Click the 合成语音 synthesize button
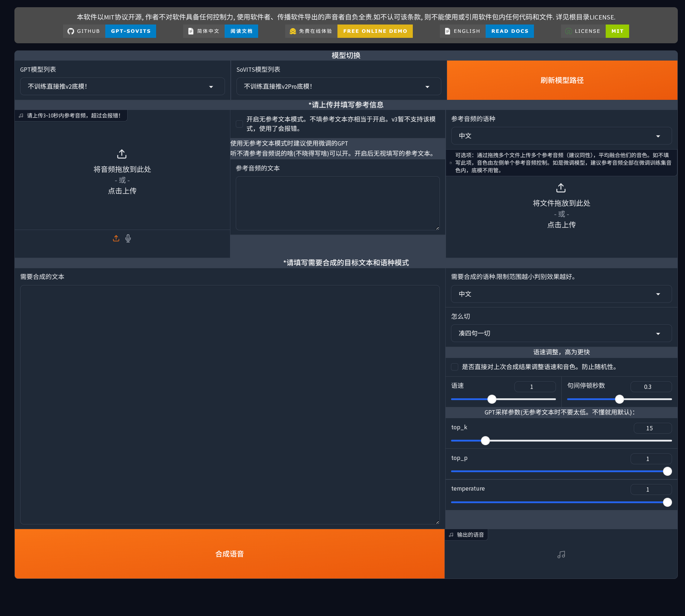Image resolution: width=685 pixels, height=616 pixels. [230, 554]
